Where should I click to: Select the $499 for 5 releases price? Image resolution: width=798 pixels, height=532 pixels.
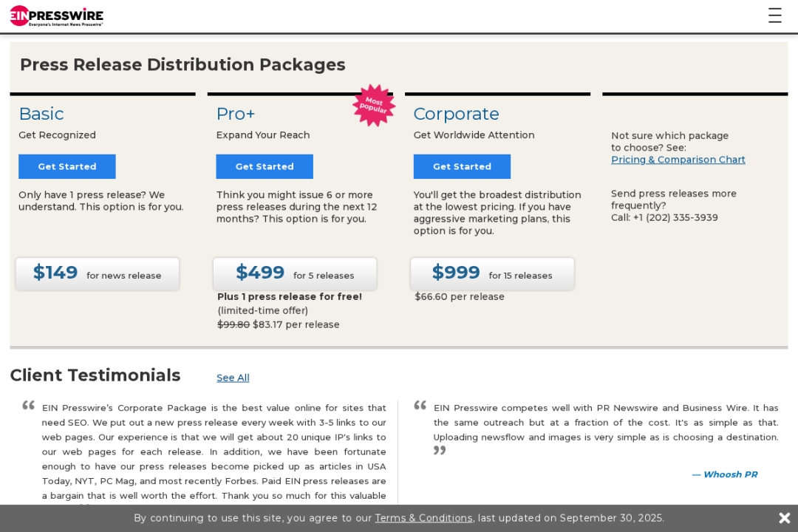coord(295,273)
